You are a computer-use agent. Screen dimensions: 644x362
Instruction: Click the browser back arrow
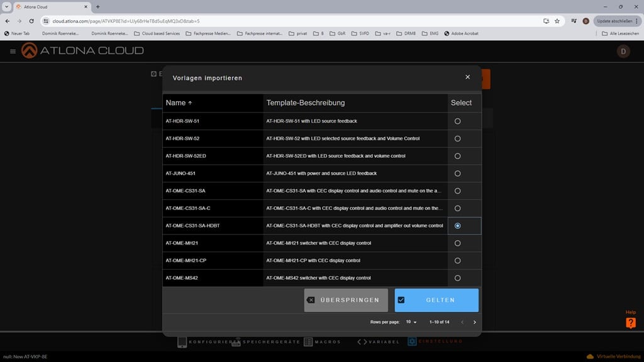click(x=8, y=21)
